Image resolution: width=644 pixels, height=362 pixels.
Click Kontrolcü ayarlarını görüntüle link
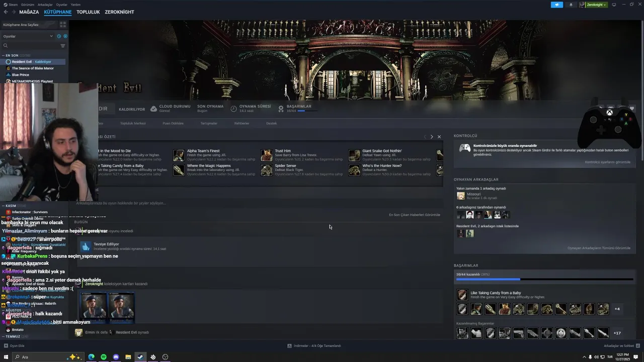(607, 162)
